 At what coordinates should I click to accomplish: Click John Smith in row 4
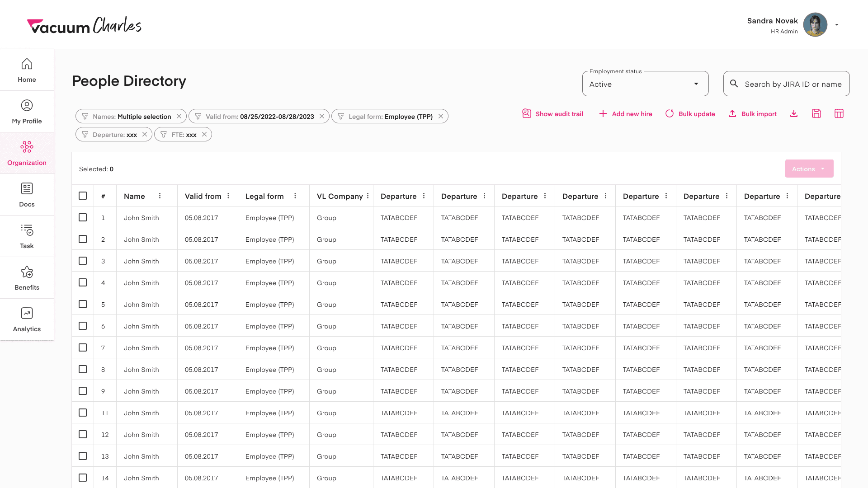[142, 283]
